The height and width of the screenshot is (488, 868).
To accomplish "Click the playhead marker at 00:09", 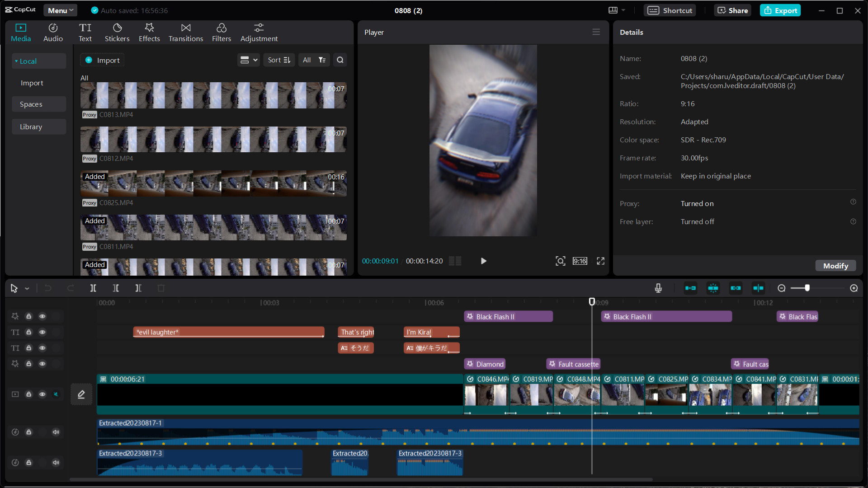I will (592, 301).
